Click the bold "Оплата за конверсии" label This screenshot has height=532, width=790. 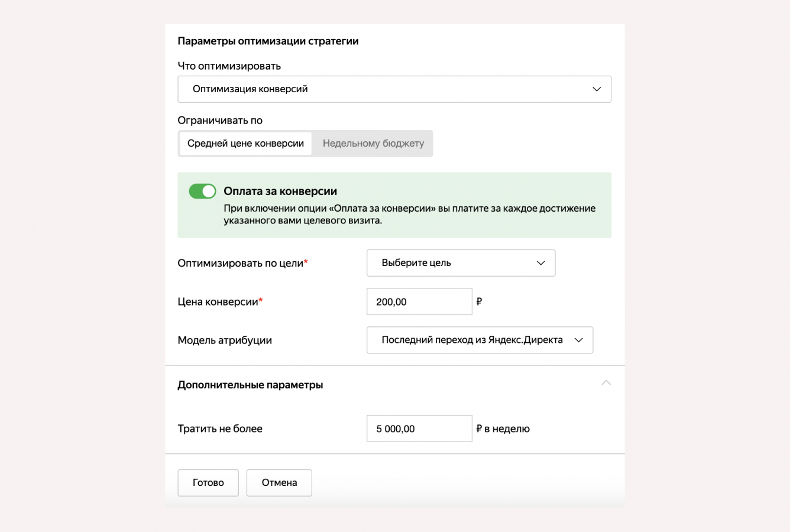280,191
